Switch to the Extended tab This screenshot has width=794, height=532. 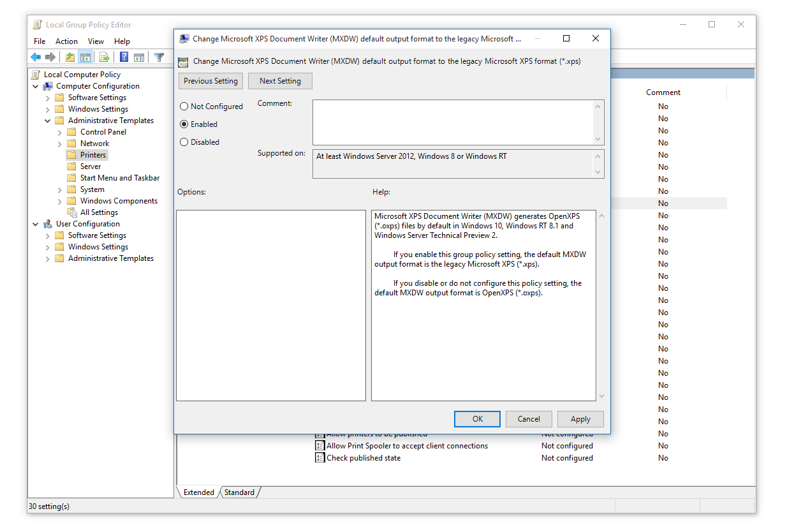[x=199, y=492]
